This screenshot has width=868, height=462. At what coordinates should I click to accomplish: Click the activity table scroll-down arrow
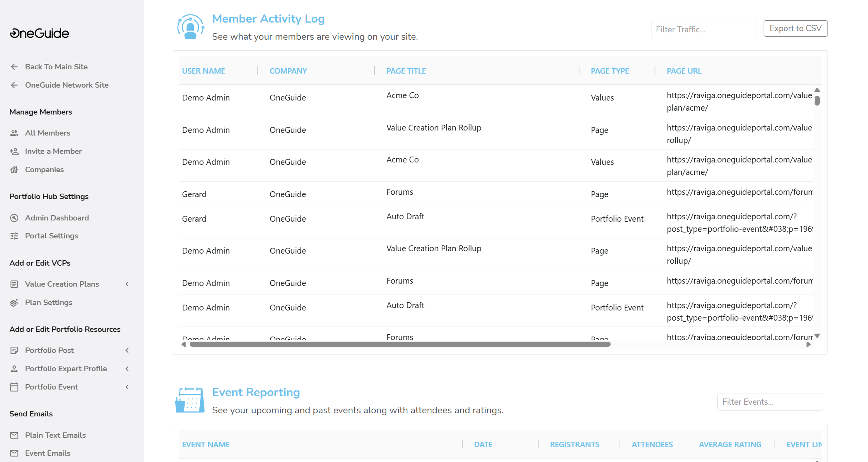(x=817, y=335)
